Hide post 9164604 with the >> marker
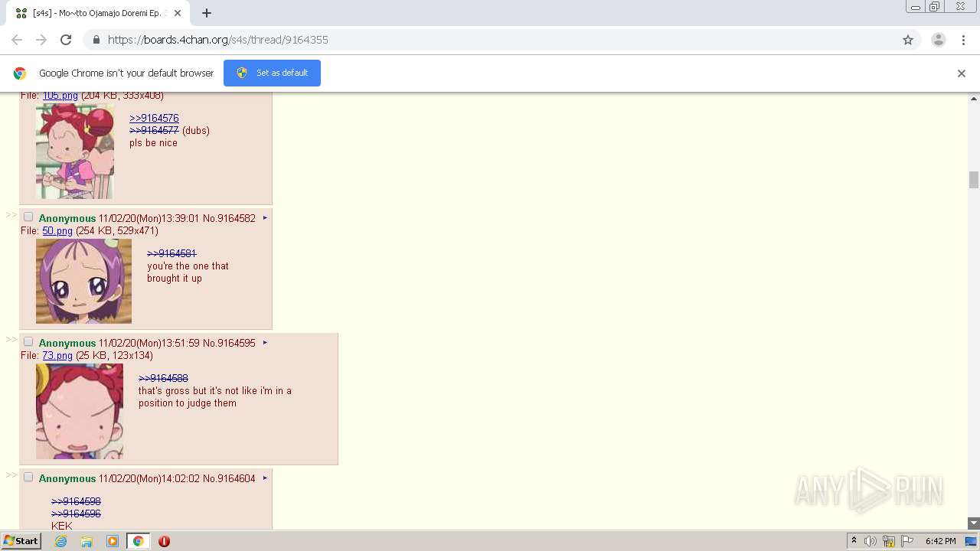The width and height of the screenshot is (980, 551). click(11, 475)
